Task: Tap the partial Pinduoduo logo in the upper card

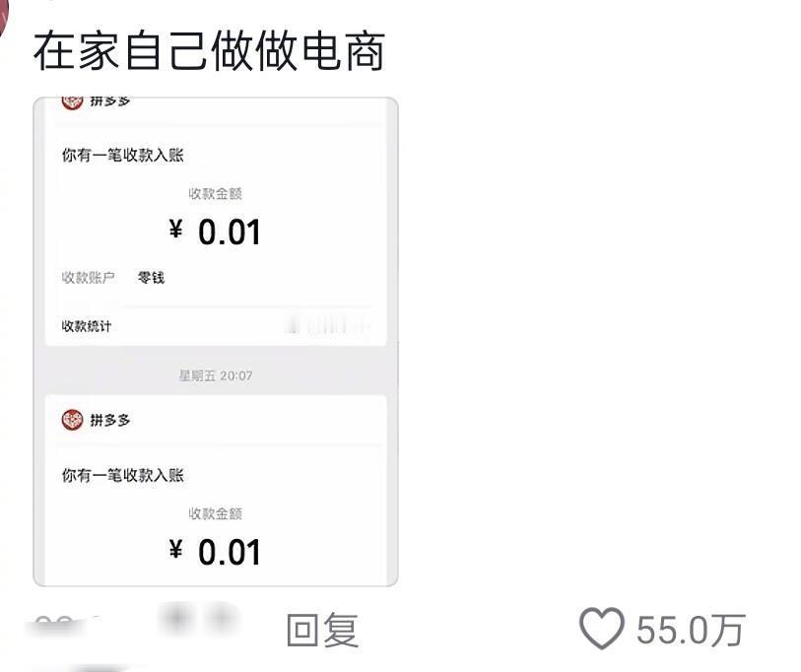Action: [72, 102]
